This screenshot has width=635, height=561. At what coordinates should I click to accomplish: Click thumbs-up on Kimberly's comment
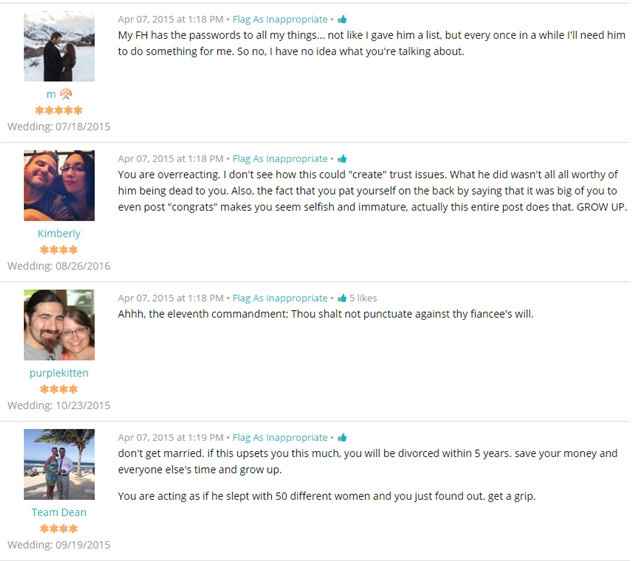point(342,158)
